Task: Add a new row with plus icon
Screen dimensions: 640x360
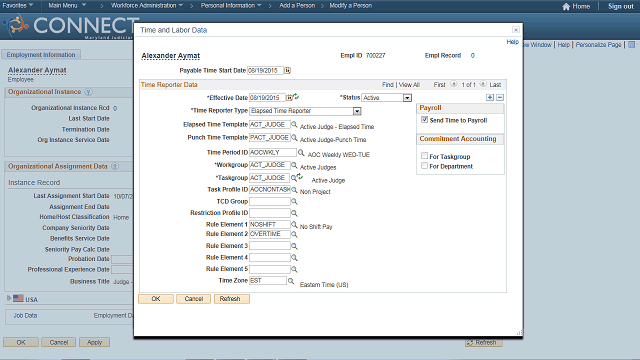Action: tap(490, 98)
